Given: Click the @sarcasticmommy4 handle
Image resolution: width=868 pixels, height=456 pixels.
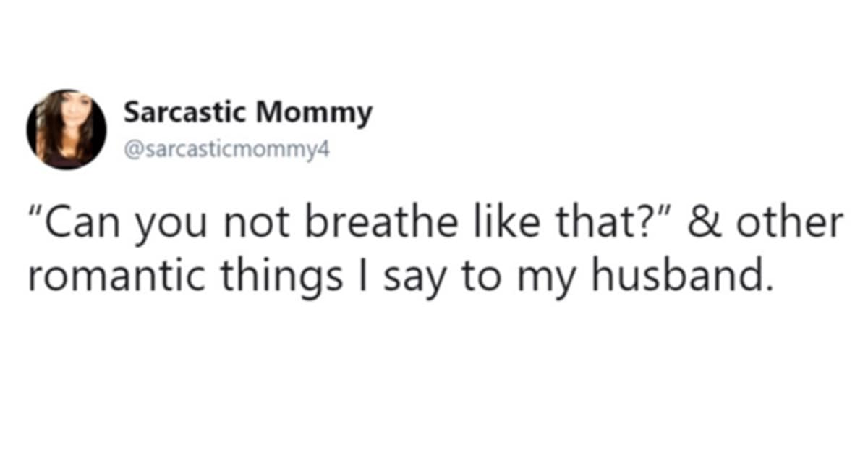Looking at the screenshot, I should [226, 151].
